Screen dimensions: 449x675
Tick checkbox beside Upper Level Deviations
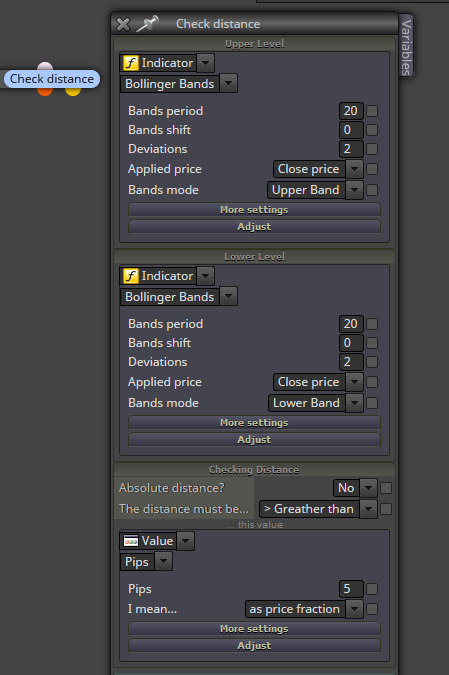[x=372, y=149]
